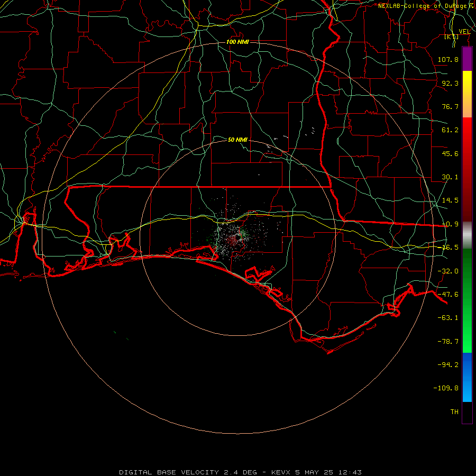This screenshot has height=476, width=476.
Task: Select the -47.6 scale value
Action: [448, 294]
